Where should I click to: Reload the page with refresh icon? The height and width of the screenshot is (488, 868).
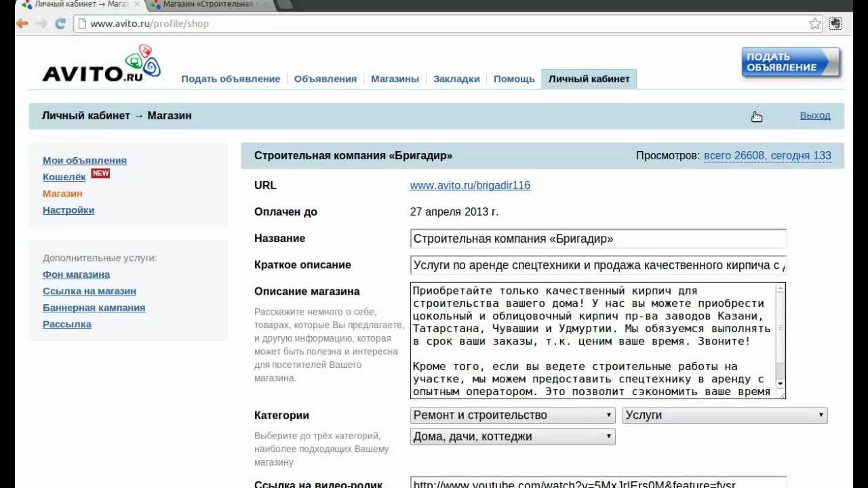[x=60, y=24]
